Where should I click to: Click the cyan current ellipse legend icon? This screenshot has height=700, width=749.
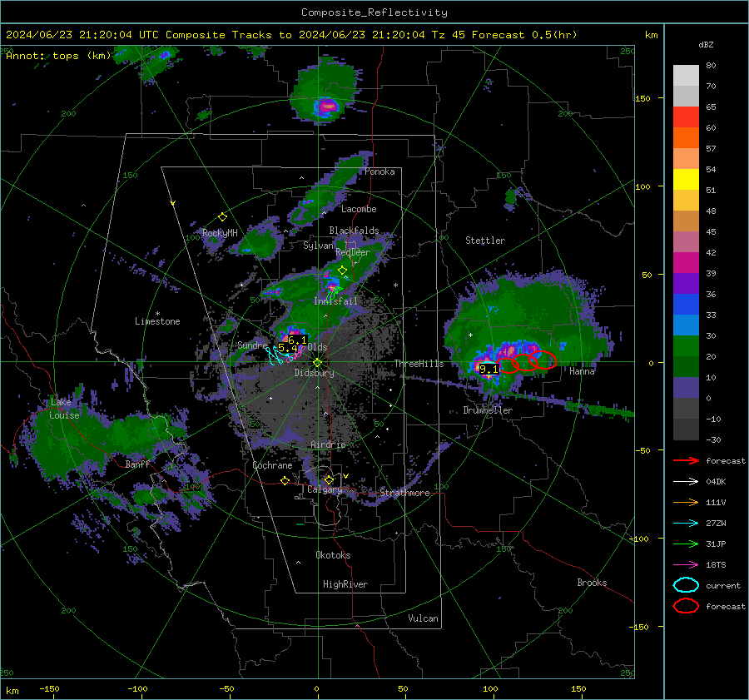coord(686,585)
